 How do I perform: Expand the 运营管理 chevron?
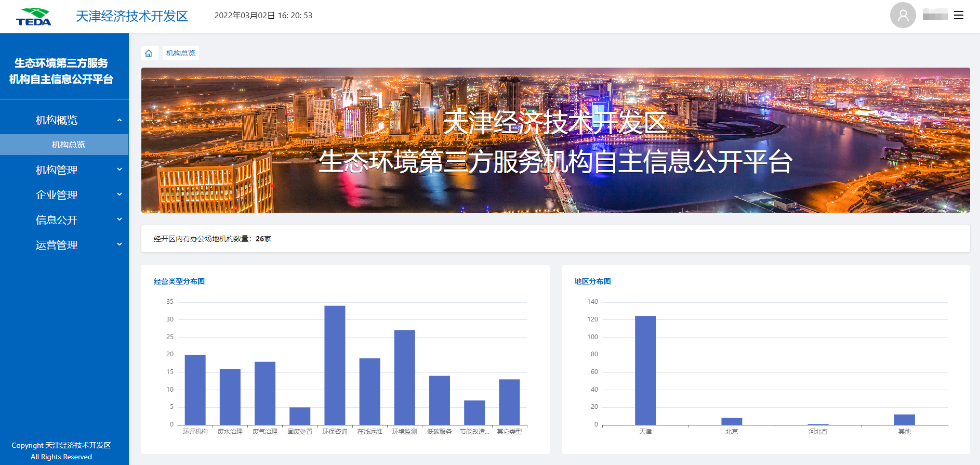click(x=120, y=244)
